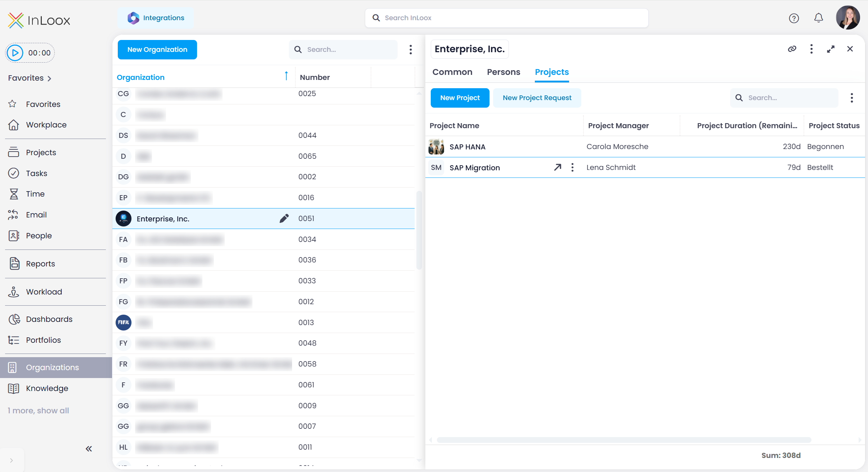Sort by the Organization column header
Viewport: 868px width, 472px height.
(140, 77)
